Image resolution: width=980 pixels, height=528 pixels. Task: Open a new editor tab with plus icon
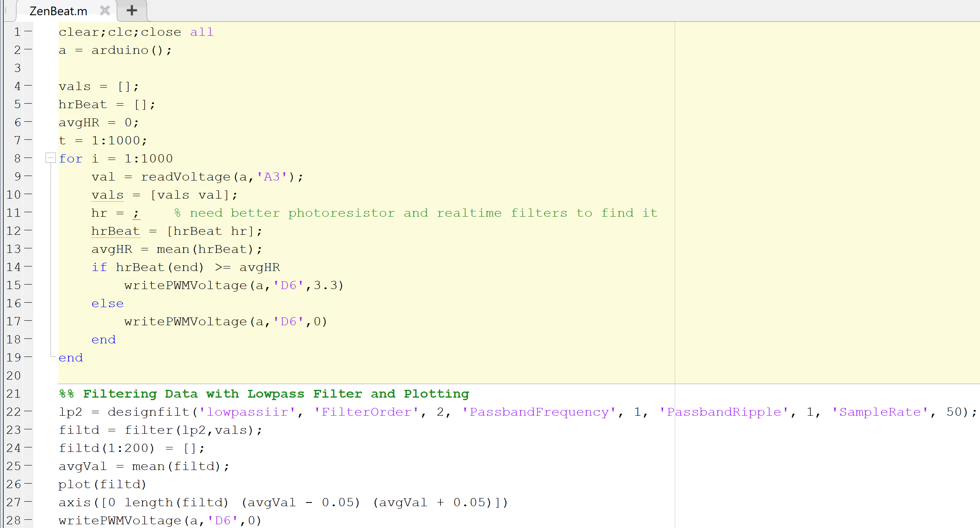(131, 10)
